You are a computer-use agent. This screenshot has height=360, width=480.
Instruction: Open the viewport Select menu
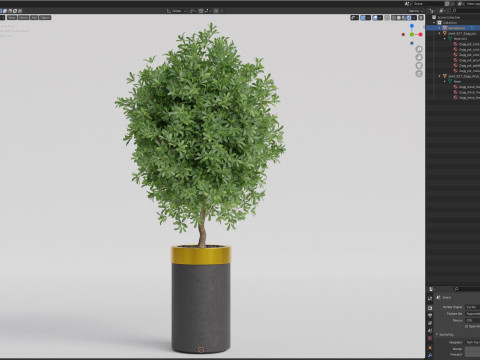pos(23,17)
